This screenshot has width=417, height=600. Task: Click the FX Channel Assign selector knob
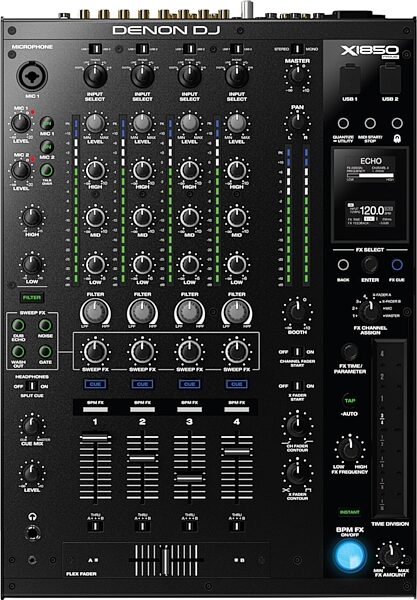pos(369,311)
